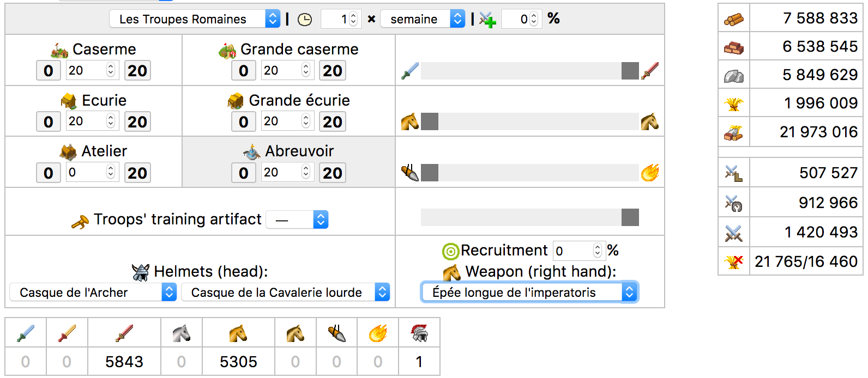Click the wood resource icon

point(733,19)
